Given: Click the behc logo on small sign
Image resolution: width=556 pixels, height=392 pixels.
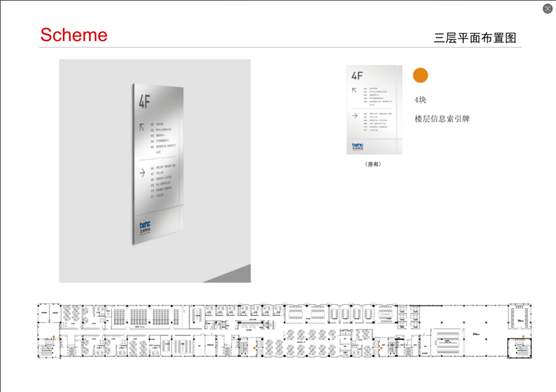Looking at the screenshot, I should pos(357,146).
